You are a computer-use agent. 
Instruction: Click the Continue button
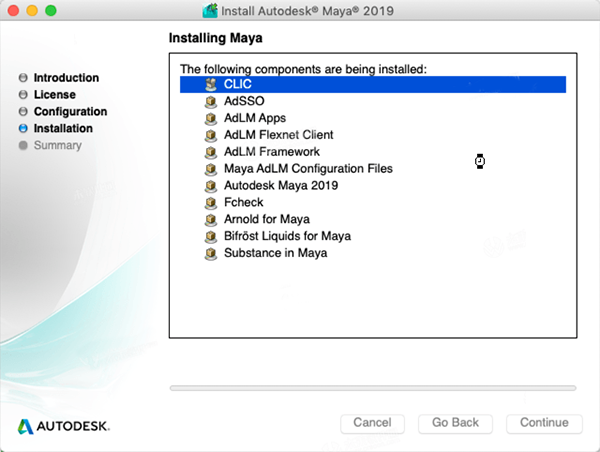coord(544,423)
